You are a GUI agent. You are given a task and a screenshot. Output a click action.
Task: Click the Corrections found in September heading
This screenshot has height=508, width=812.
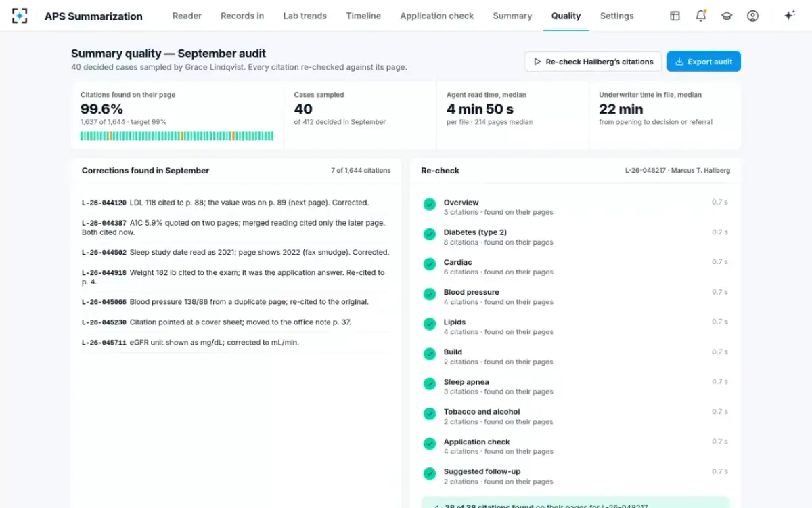(x=145, y=171)
